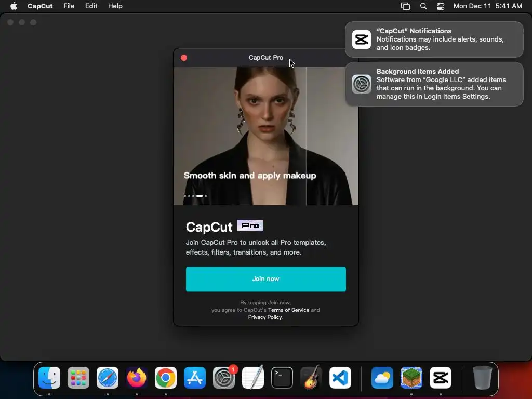Open TextEdit from the dock
Image resolution: width=532 pixels, height=399 pixels.
tap(253, 377)
